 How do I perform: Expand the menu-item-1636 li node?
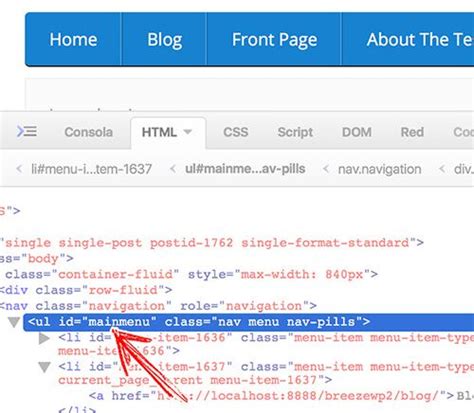tap(44, 338)
